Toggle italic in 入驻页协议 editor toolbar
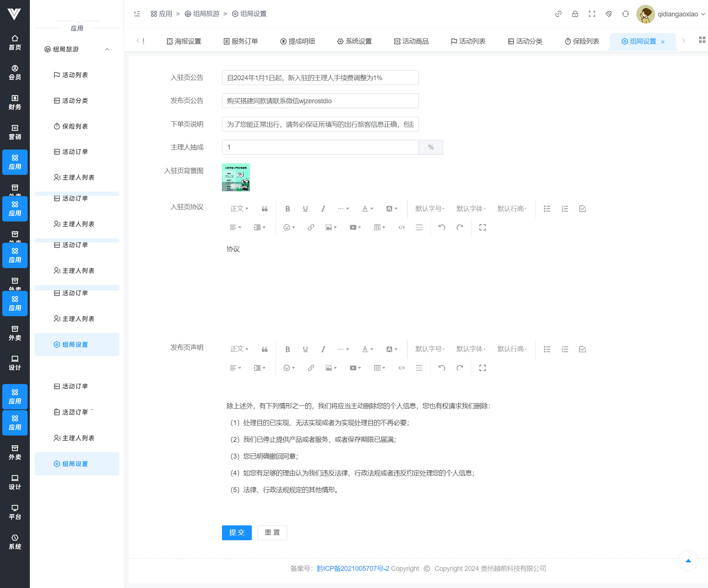Screen dimensions: 708x588 pos(323,209)
